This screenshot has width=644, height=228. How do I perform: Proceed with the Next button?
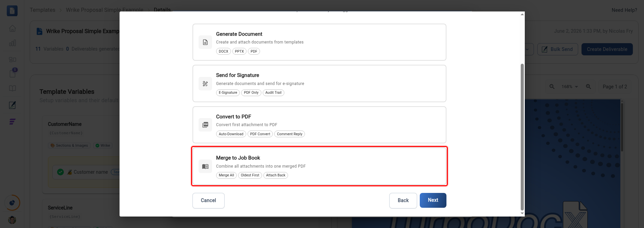point(433,200)
